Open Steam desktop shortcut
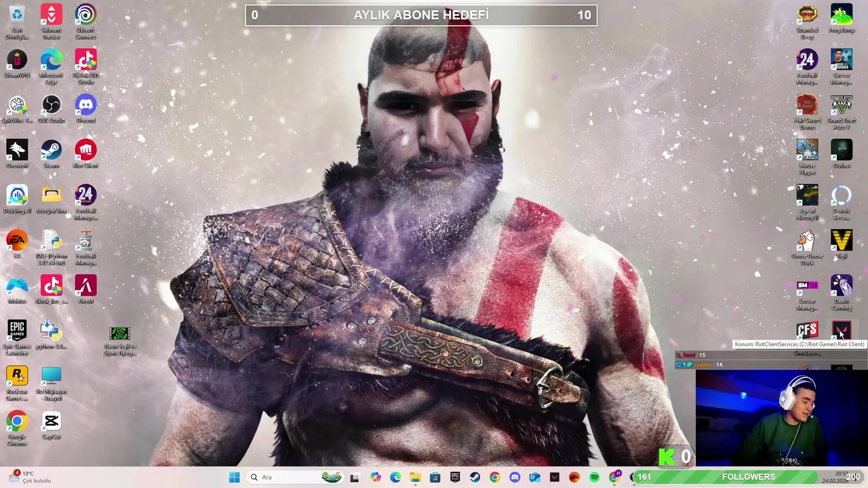Screen dimensions: 868x488 click(52, 154)
